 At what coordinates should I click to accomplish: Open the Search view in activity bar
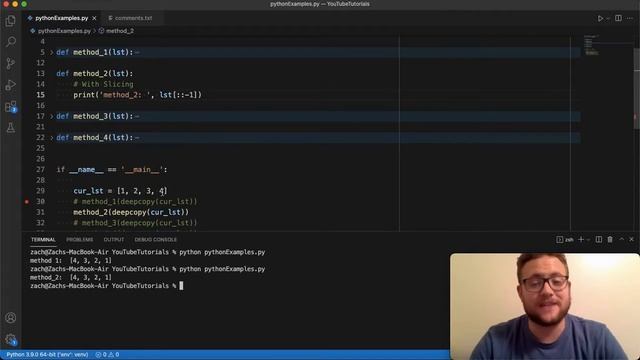[x=11, y=42]
